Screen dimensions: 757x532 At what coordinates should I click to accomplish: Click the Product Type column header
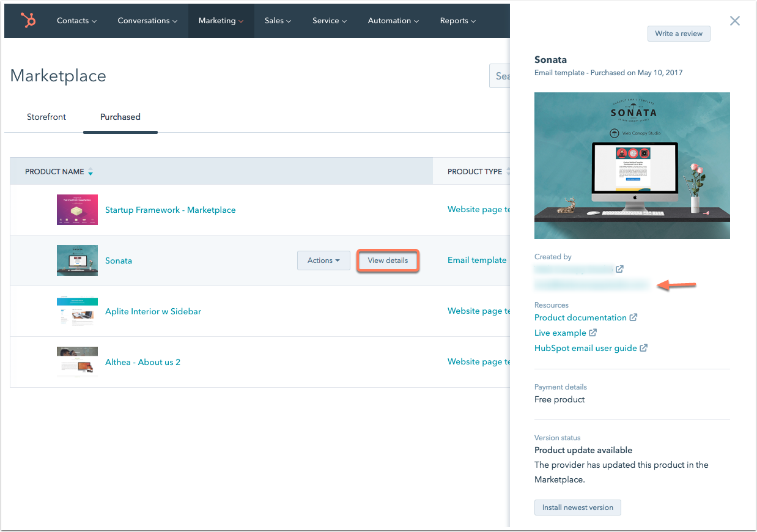tap(475, 172)
